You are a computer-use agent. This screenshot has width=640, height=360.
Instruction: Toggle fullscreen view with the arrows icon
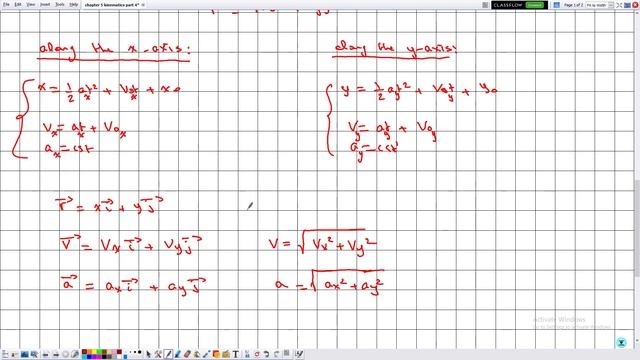(619, 5)
